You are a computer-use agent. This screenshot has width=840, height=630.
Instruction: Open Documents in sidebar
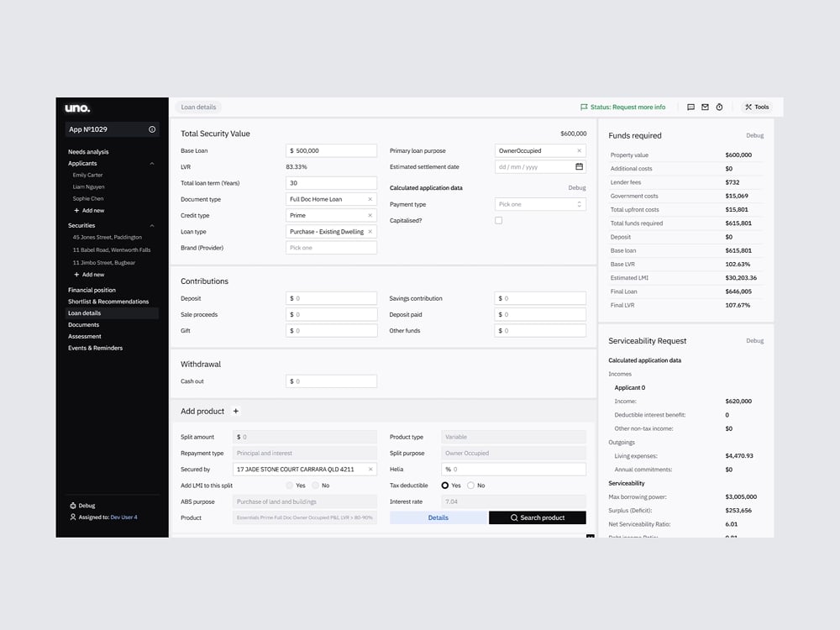(83, 324)
